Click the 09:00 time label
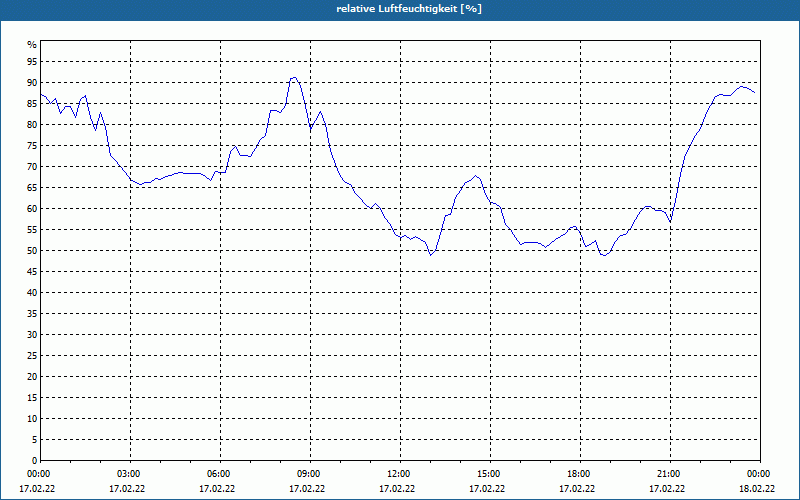 (x=310, y=474)
